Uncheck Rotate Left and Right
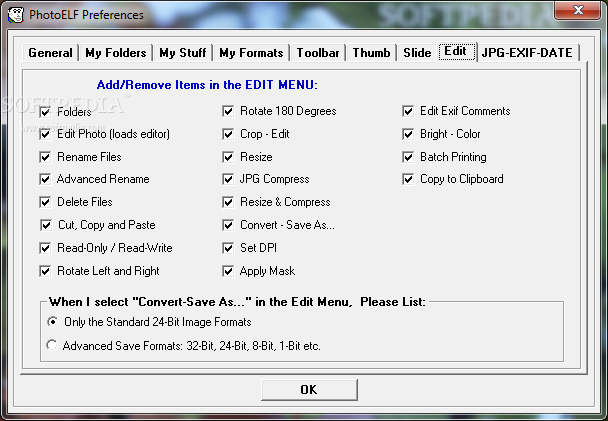 [x=45, y=271]
